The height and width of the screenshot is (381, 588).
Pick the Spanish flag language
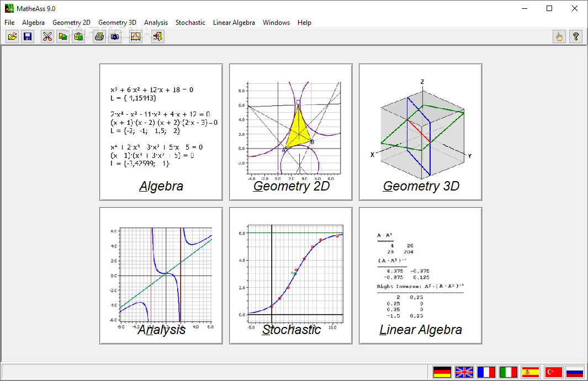[x=531, y=372]
